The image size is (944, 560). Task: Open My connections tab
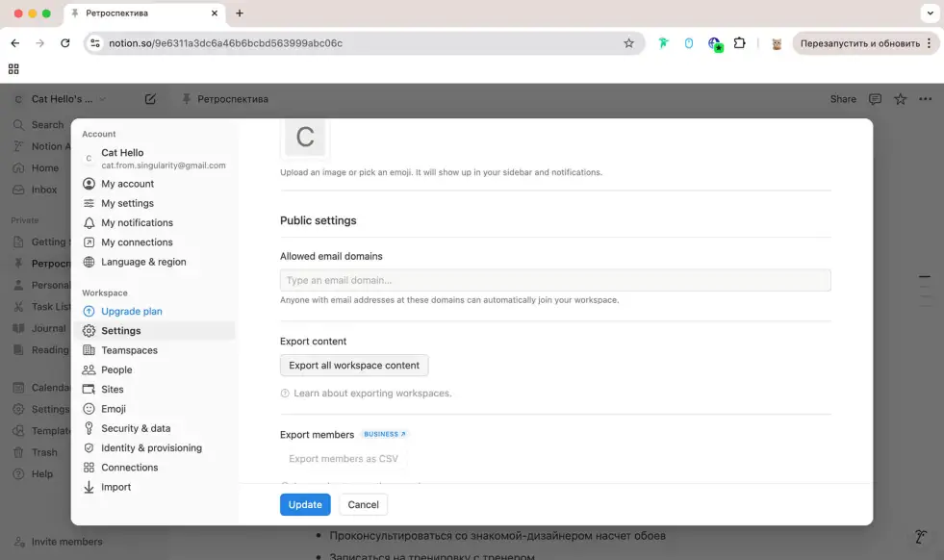point(137,242)
